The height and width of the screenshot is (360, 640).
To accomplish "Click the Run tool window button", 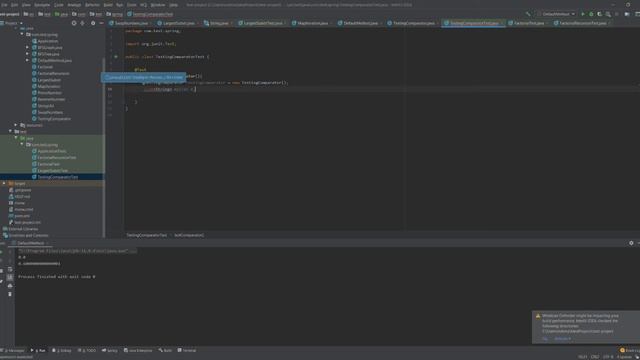I will point(38,350).
